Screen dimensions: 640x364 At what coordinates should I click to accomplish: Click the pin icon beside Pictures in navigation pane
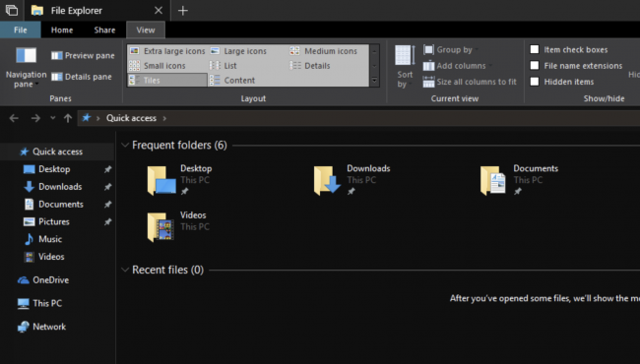107,221
